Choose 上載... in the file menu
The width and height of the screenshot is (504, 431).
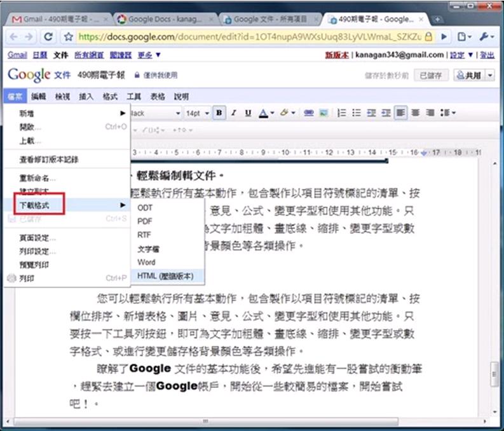coord(67,140)
